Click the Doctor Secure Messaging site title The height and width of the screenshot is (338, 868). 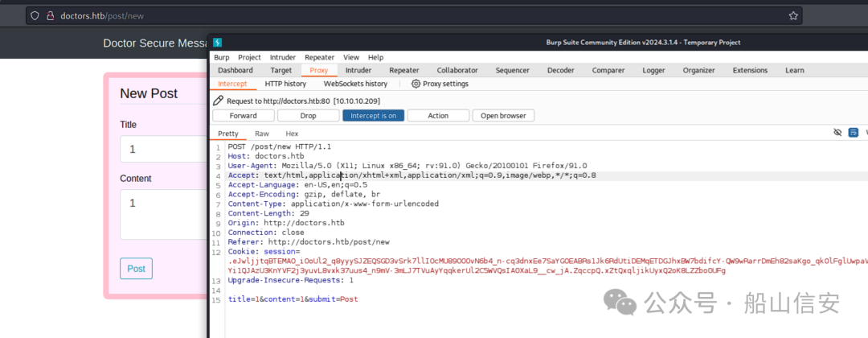tap(155, 43)
